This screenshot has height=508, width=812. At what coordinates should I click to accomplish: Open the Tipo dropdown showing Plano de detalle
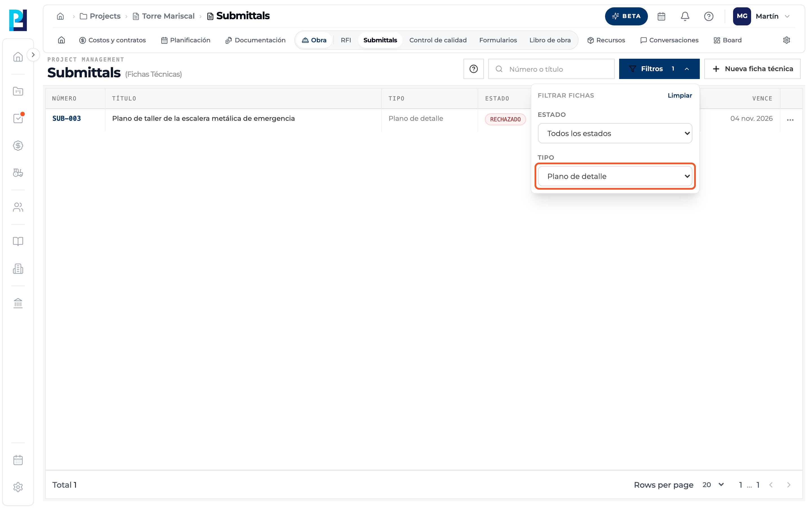tap(615, 176)
